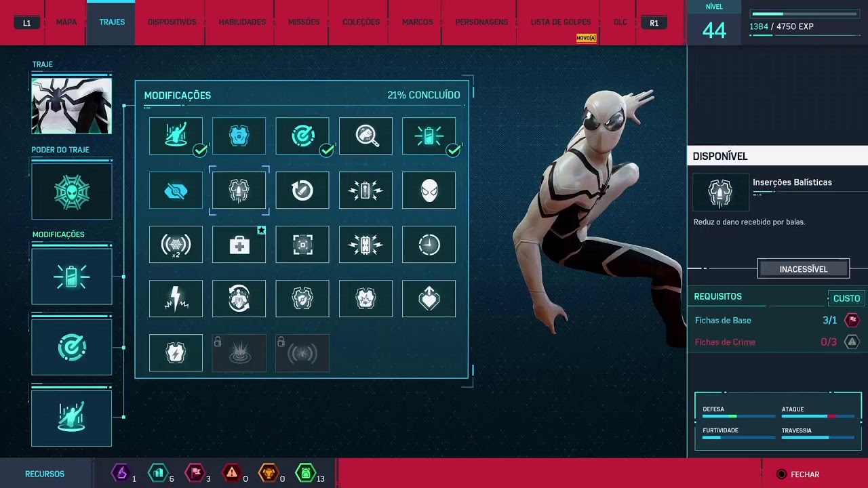This screenshot has height=488, width=868.
Task: Click the Inserções Balísticas detail icon
Action: point(720,193)
